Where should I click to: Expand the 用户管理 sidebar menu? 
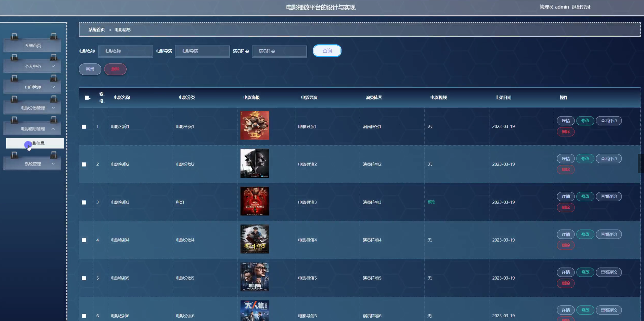coord(33,87)
